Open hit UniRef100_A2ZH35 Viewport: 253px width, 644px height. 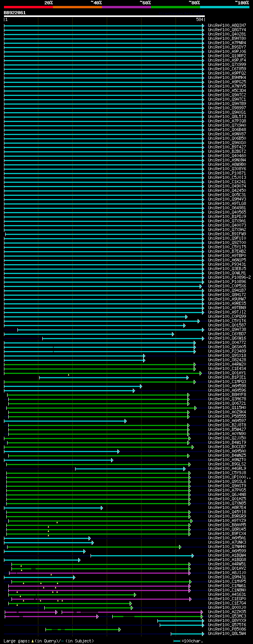(x=227, y=612)
